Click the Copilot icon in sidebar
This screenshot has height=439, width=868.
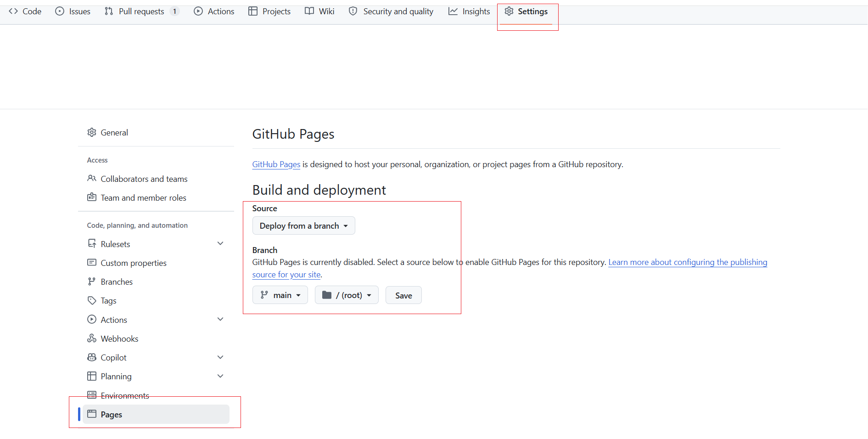[92, 357]
